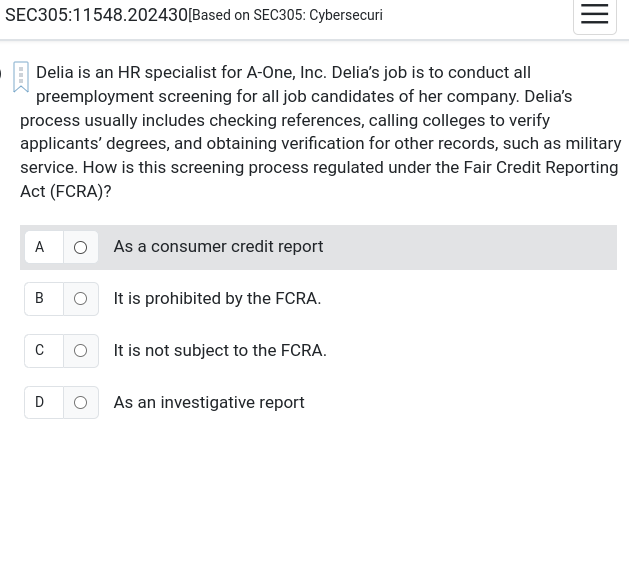Select radio button for option D
This screenshot has width=629, height=561.
pos(81,402)
